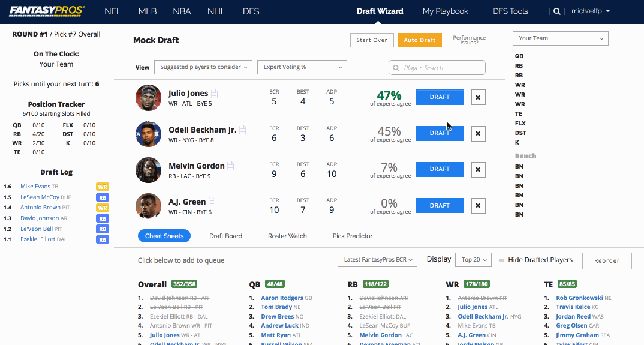Viewport: 644px width, 345px height.
Task: Remove Odell Beckham Jr. from suggestions
Action: (x=478, y=134)
